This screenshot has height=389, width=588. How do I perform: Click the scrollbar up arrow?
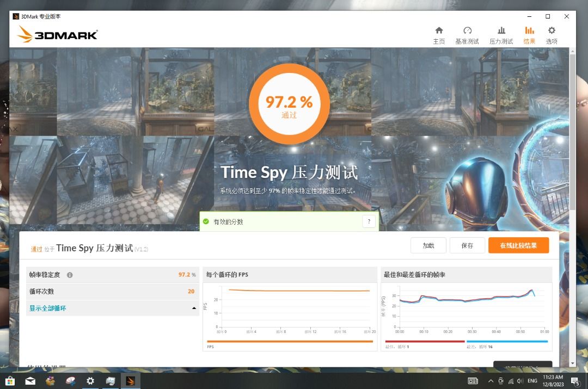tap(573, 50)
